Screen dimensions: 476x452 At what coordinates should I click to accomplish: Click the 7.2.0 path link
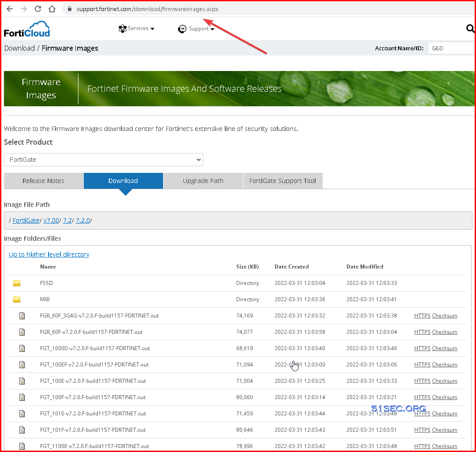tap(83, 220)
